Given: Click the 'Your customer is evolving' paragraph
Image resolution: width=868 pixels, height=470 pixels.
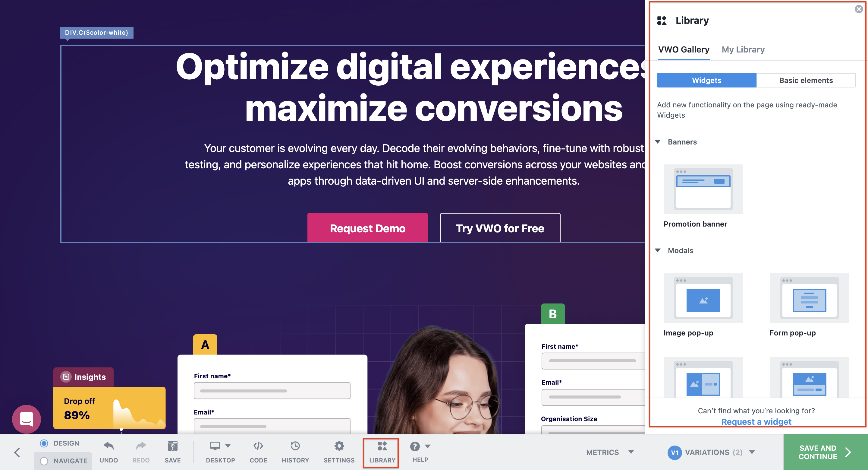Looking at the screenshot, I should pyautogui.click(x=415, y=164).
